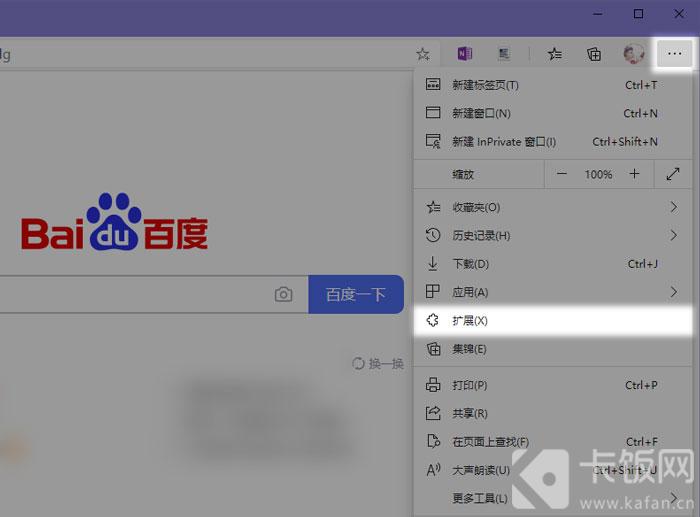Select 新建窗口(N) menu entry
Image resolution: width=700 pixels, height=517 pixels.
tap(552, 113)
